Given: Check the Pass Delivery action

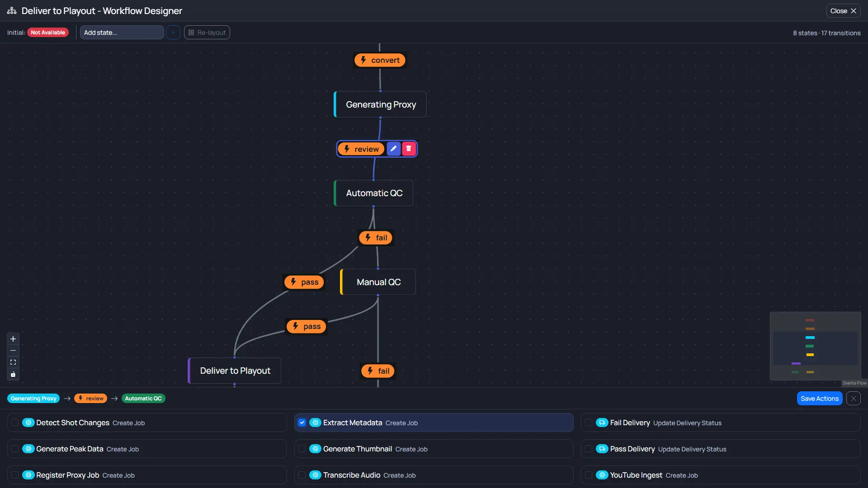Looking at the screenshot, I should coord(588,449).
